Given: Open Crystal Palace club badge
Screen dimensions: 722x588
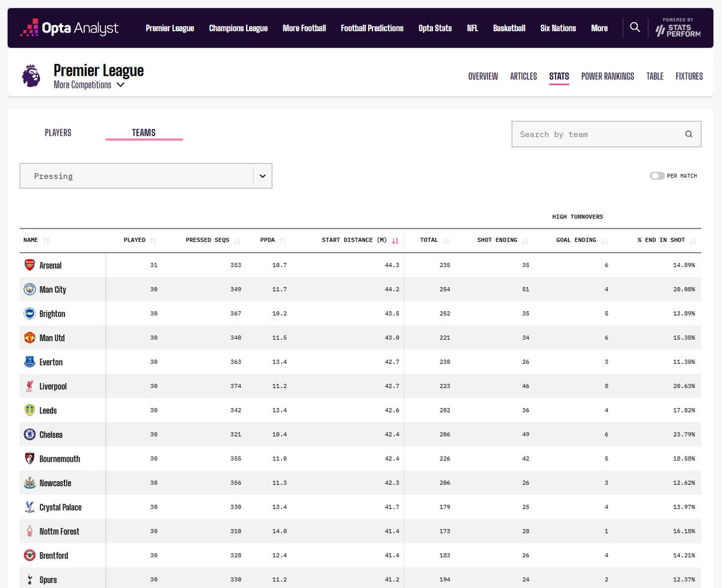Looking at the screenshot, I should [x=29, y=507].
